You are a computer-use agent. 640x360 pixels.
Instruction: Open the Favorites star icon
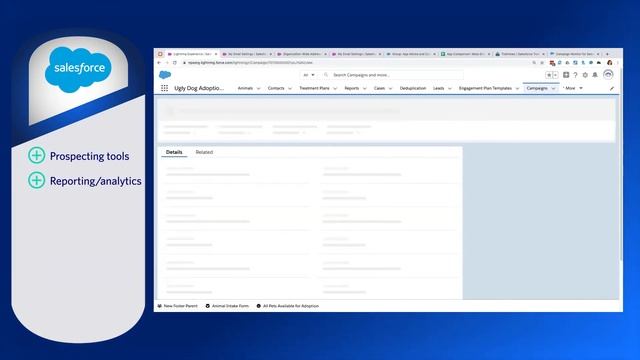549,75
